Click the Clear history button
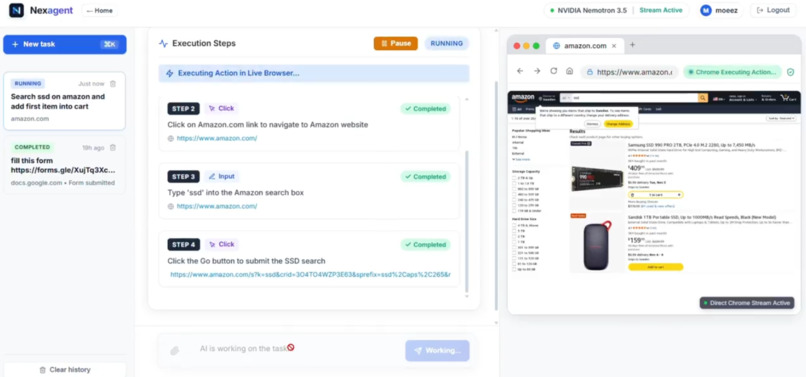Screen dimensions: 806x377 (65, 369)
